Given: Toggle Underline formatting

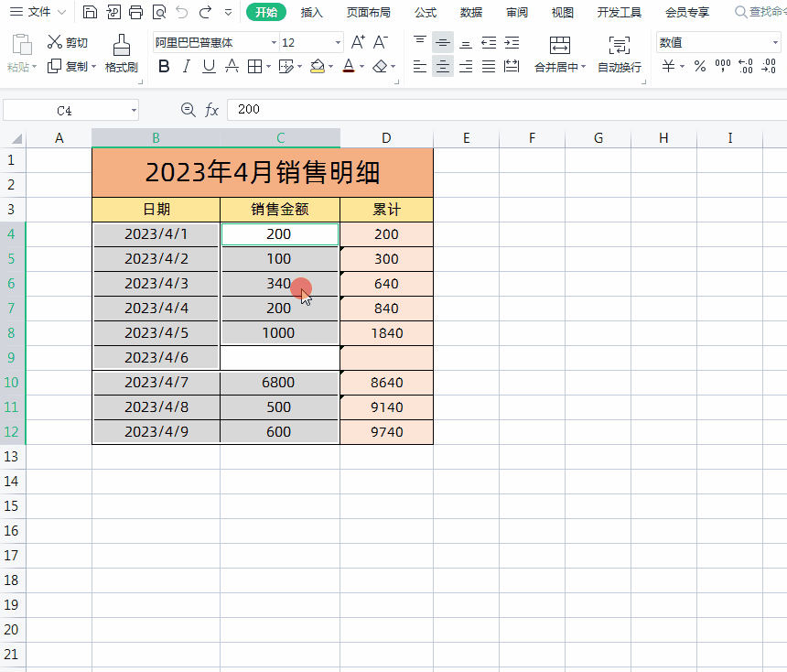Looking at the screenshot, I should pyautogui.click(x=209, y=66).
